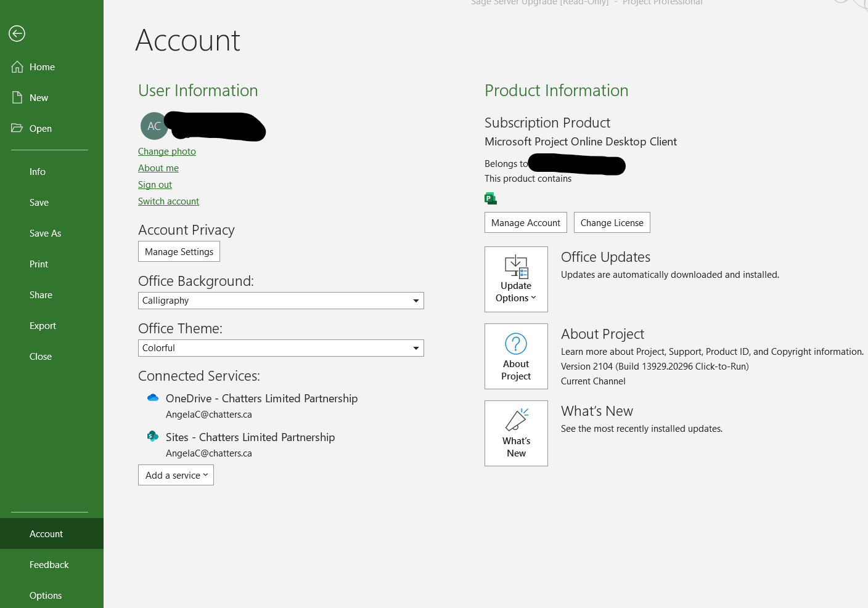Open the About Project button

(516, 356)
